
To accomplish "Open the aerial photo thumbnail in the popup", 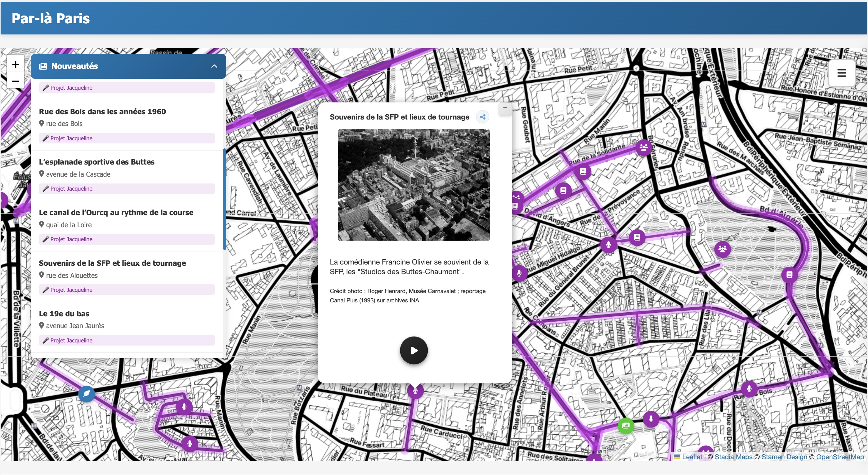I will 414,185.
